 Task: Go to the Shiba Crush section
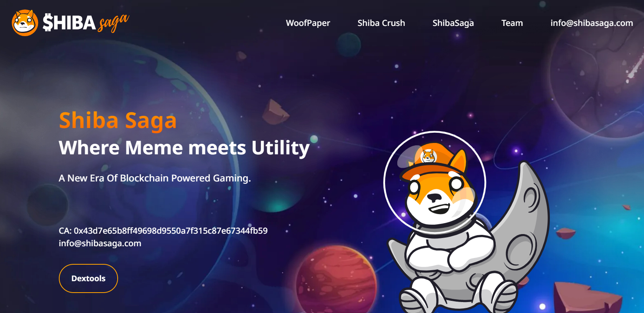(381, 23)
